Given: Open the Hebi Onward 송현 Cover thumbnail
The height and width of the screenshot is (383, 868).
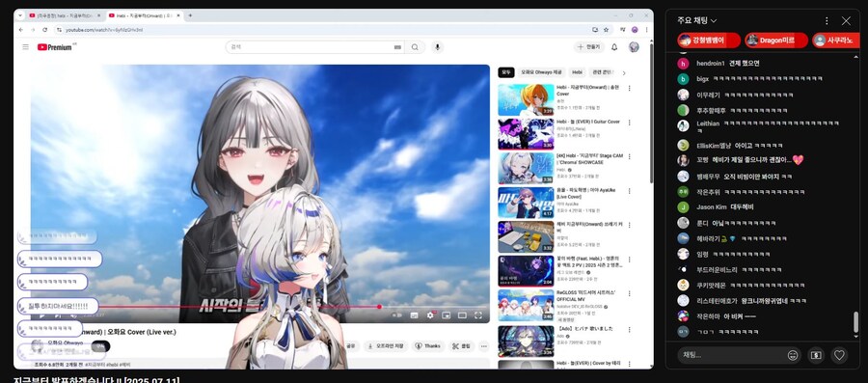Looking at the screenshot, I should coord(526,99).
